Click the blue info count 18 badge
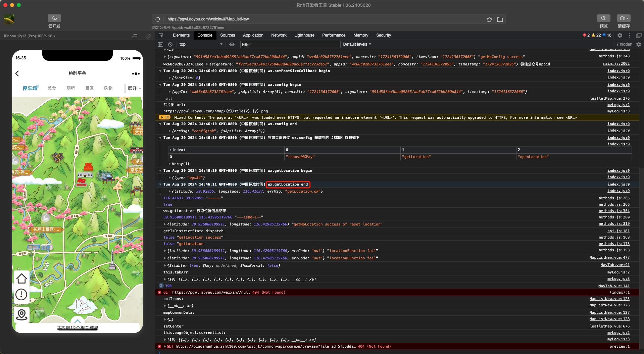The height and width of the screenshot is (354, 644). click(607, 35)
